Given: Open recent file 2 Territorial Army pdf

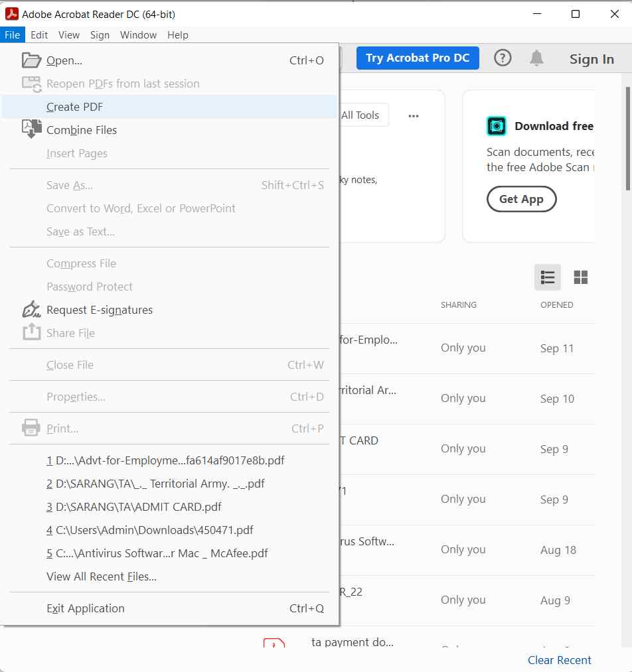Looking at the screenshot, I should point(169,484).
